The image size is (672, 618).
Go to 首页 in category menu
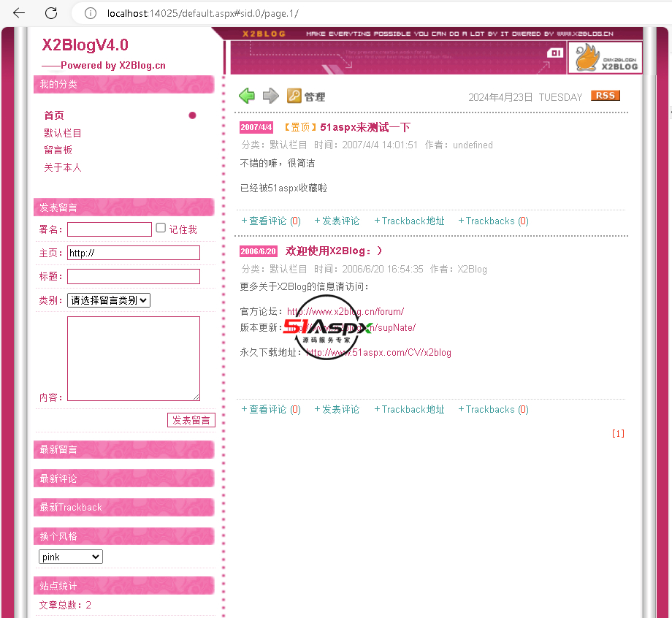[x=54, y=115]
